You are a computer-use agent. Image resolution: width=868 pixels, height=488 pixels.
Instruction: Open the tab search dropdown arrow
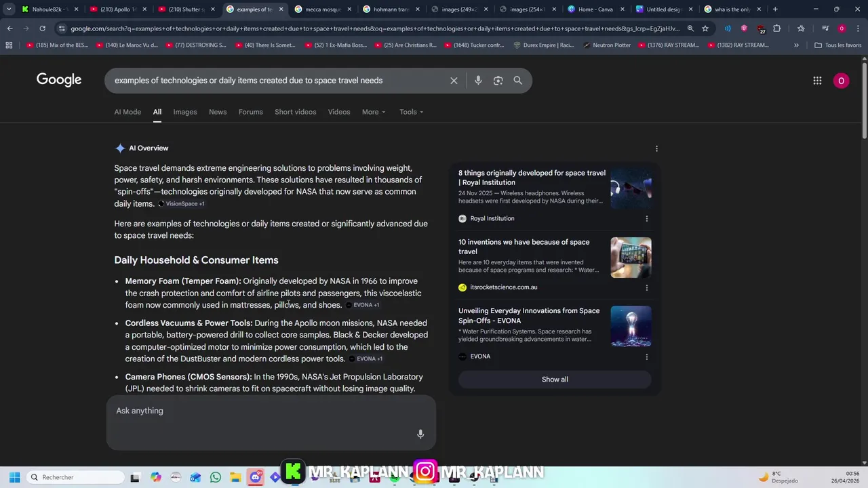(x=9, y=9)
